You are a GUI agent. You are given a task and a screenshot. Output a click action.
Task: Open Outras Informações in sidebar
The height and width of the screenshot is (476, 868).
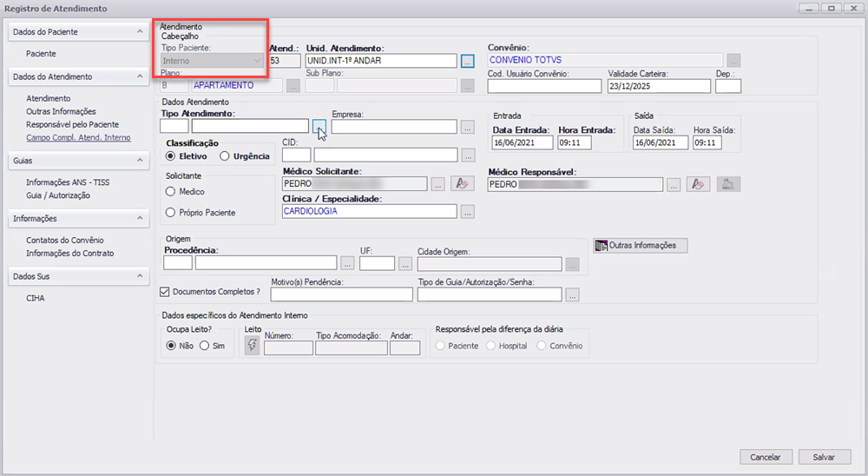(61, 111)
